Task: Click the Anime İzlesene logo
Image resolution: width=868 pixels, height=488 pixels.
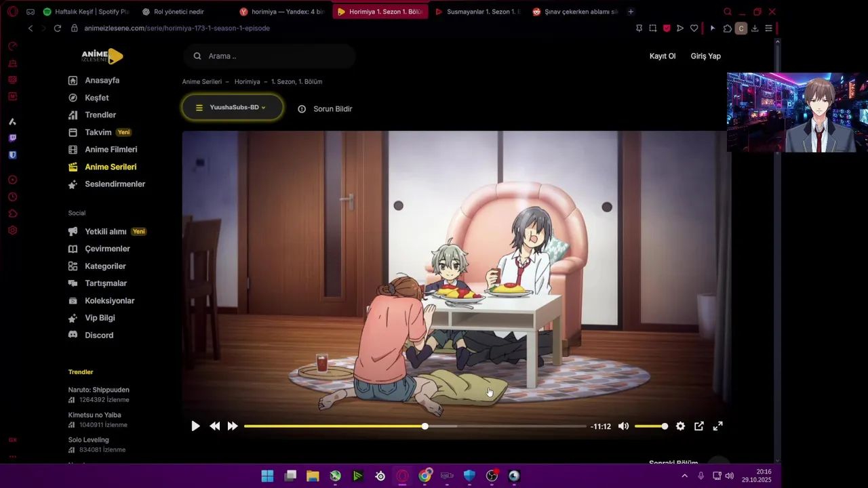Action: click(x=102, y=56)
